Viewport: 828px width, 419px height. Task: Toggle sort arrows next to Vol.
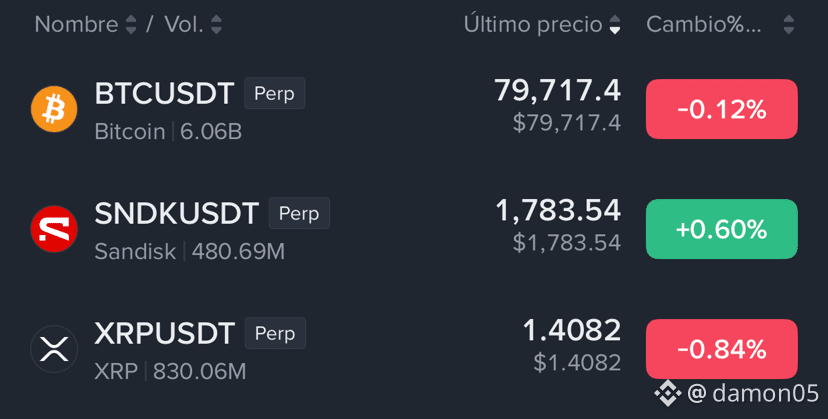click(x=216, y=25)
